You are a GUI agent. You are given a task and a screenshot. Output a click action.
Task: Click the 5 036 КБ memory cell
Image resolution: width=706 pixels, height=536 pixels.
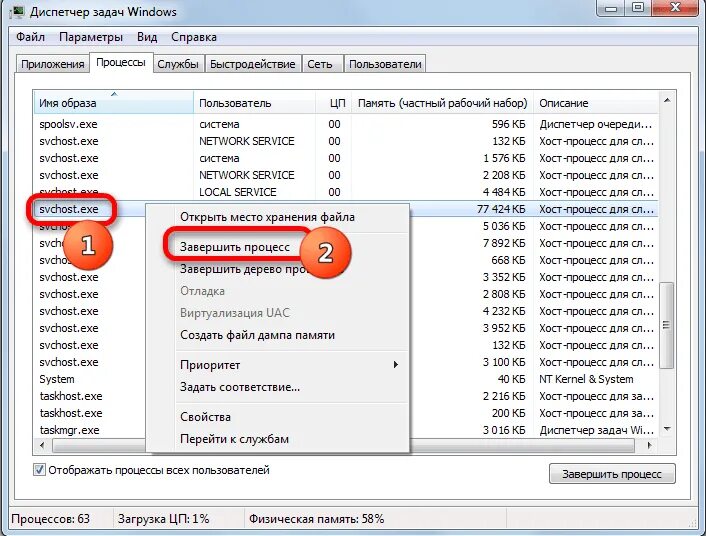504,226
